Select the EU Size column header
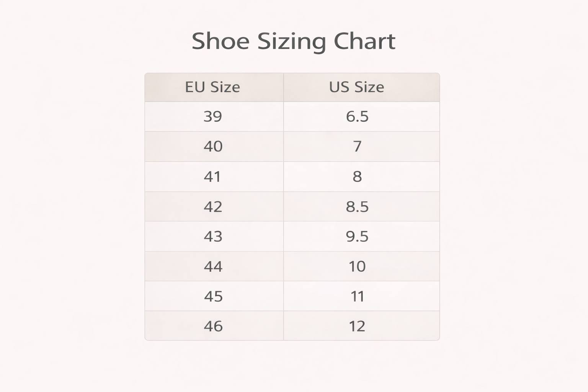 [212, 87]
